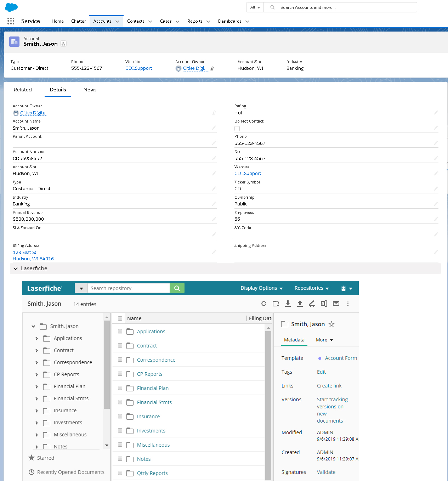The height and width of the screenshot is (481, 448).
Task: Refresh the Laserfiche folder listing
Action: pyautogui.click(x=264, y=304)
